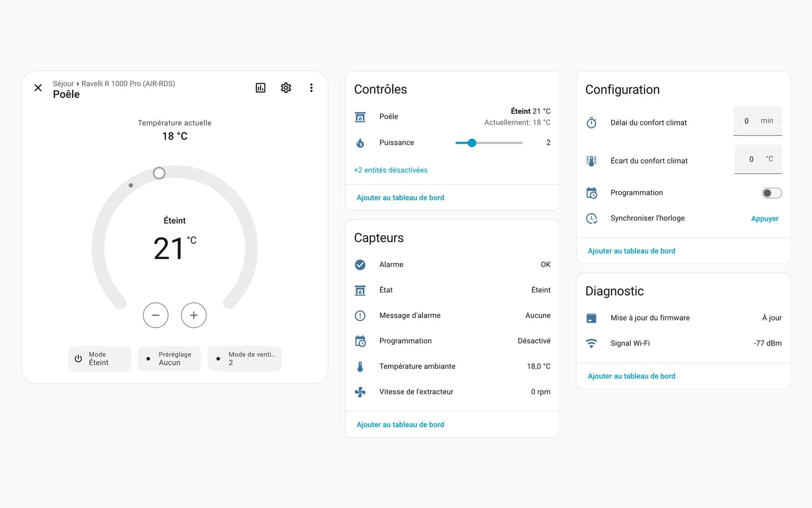Image resolution: width=812 pixels, height=508 pixels.
Task: Open the Poêle Éteint 21 °C state
Action: click(530, 111)
